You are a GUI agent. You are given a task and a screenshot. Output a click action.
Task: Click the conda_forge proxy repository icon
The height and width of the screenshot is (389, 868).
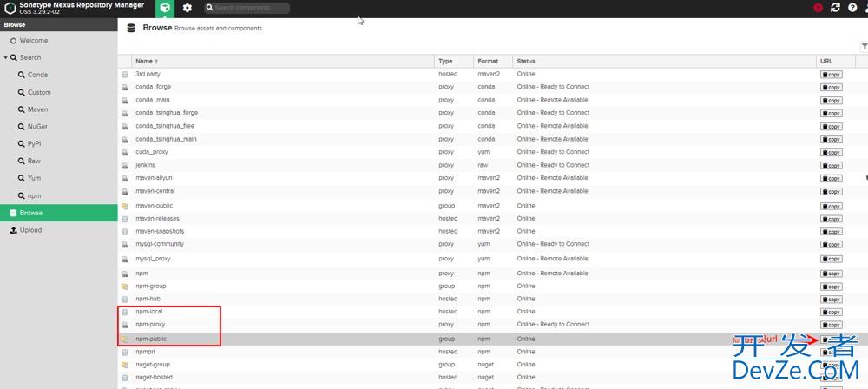[124, 87]
